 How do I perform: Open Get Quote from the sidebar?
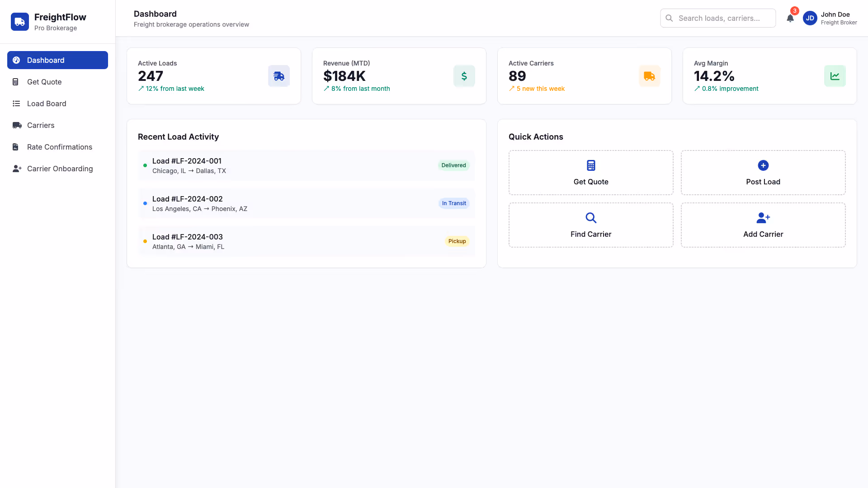pos(44,82)
